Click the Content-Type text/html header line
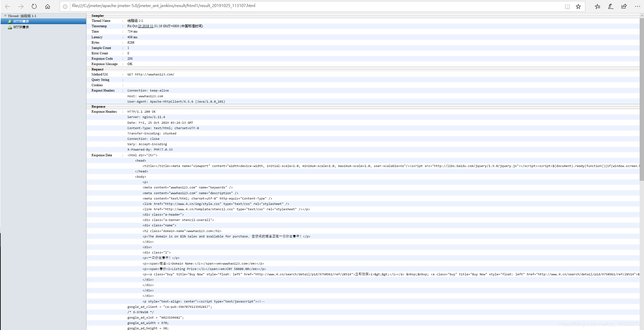Screen dimensions: 644x330 [163, 128]
